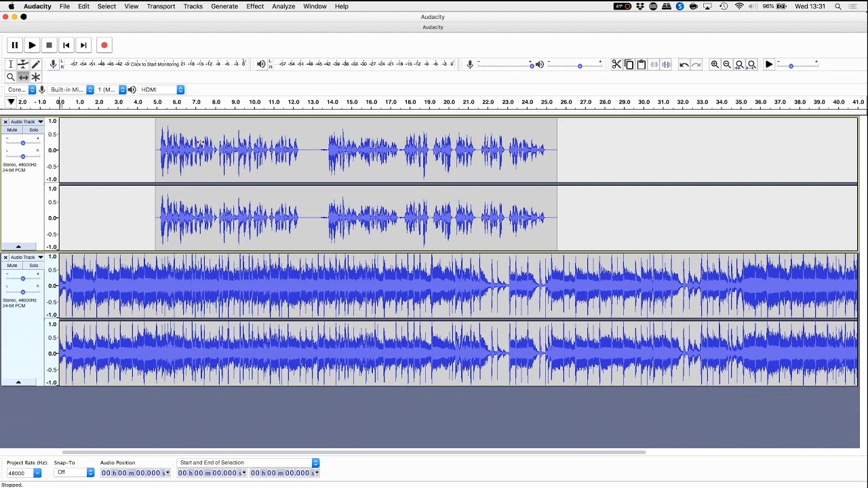Solo the first audio track

[33, 130]
